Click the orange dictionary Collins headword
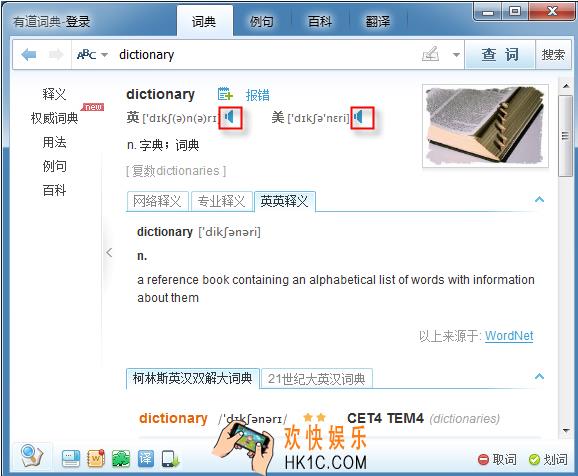Image resolution: width=578 pixels, height=476 pixels. point(173,418)
